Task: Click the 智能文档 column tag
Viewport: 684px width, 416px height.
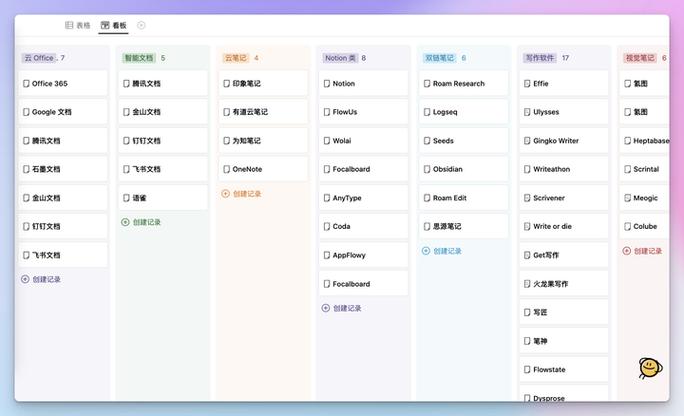Action: tap(139, 58)
